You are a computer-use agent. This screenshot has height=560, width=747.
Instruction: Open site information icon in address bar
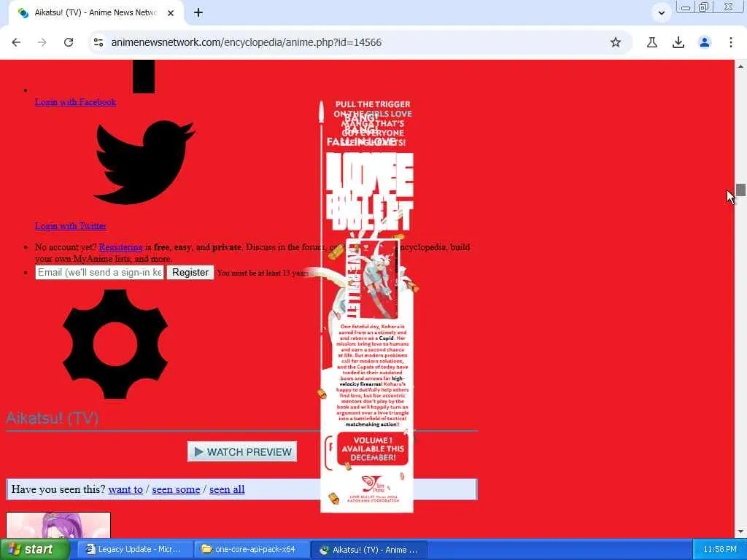98,42
